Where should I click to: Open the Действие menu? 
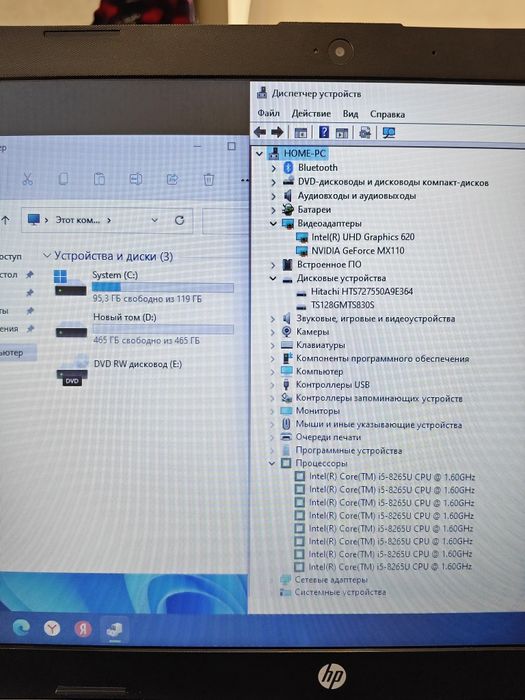[311, 114]
